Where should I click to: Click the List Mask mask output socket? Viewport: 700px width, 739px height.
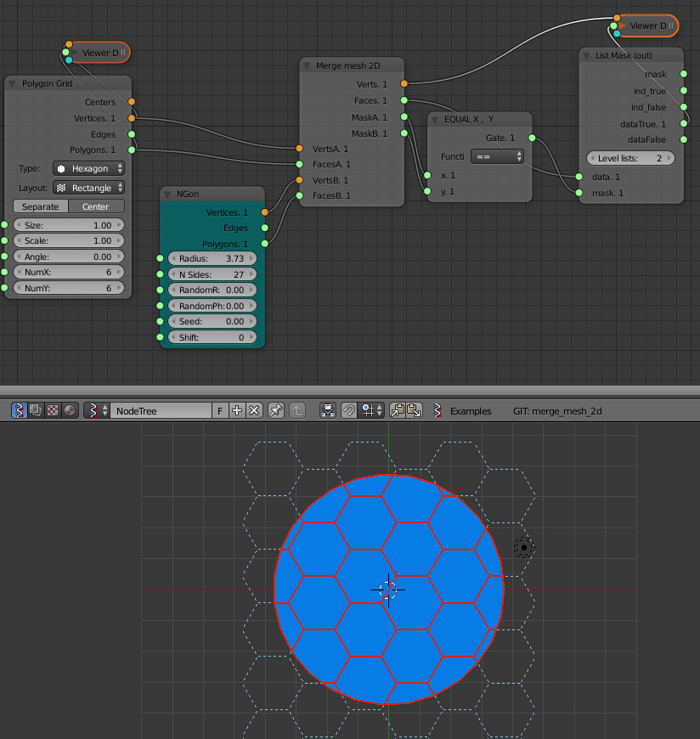pyautogui.click(x=684, y=74)
